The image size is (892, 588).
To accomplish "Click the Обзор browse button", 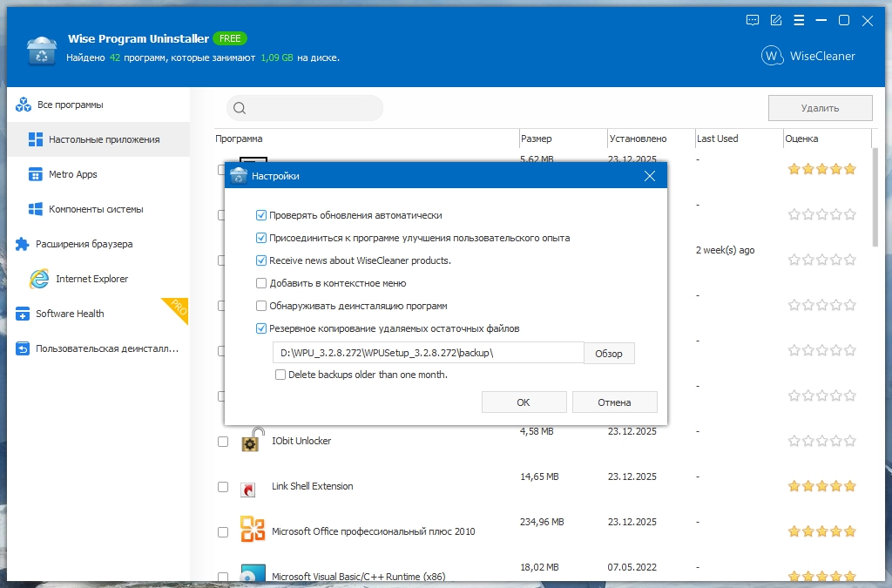I will 609,353.
